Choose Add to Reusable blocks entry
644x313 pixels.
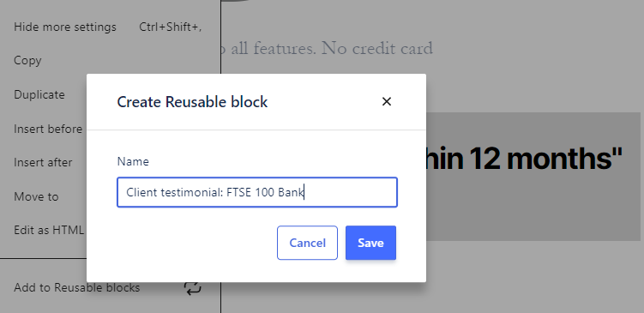pos(77,287)
